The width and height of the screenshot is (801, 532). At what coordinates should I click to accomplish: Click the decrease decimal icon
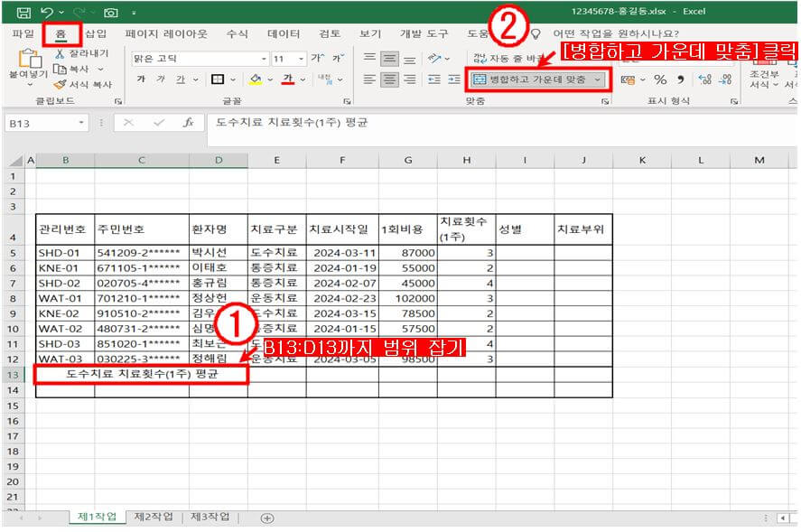(725, 79)
